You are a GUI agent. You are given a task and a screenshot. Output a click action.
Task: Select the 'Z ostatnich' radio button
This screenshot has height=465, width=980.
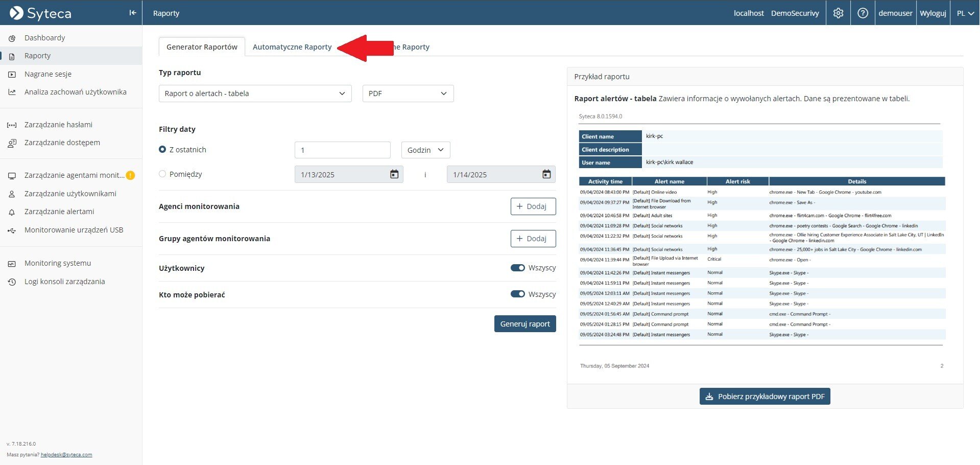tap(162, 150)
